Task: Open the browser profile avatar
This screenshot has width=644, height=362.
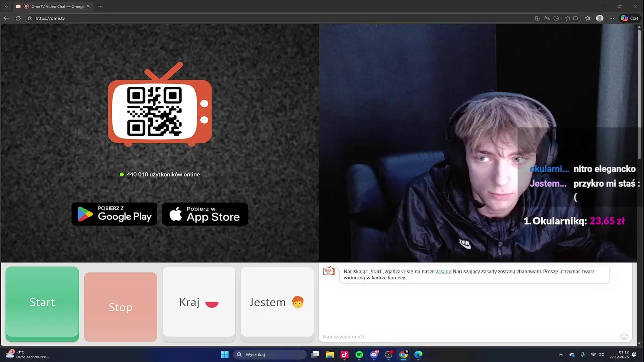Action: 600,18
